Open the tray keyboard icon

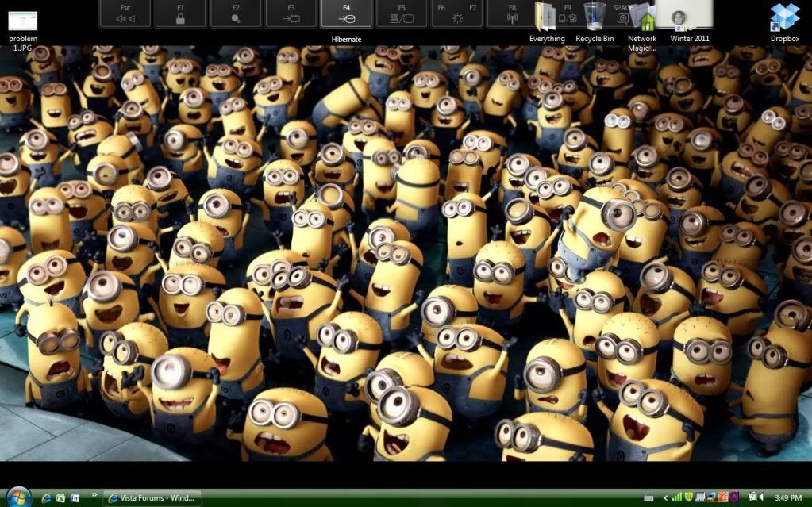(648, 498)
